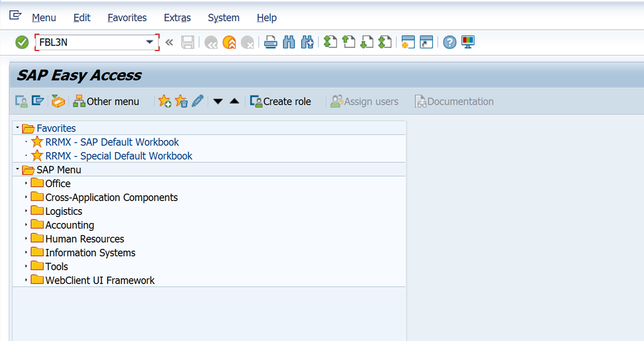644x341 pixels.
Task: Open the Menu menu
Action: point(44,18)
